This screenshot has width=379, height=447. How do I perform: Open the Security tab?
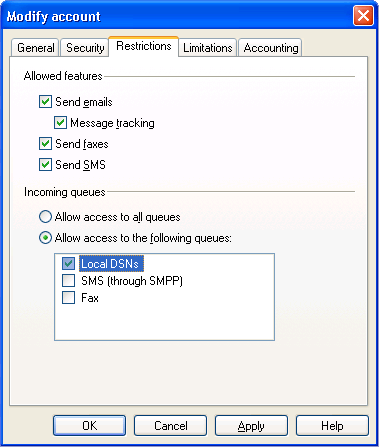tap(85, 48)
